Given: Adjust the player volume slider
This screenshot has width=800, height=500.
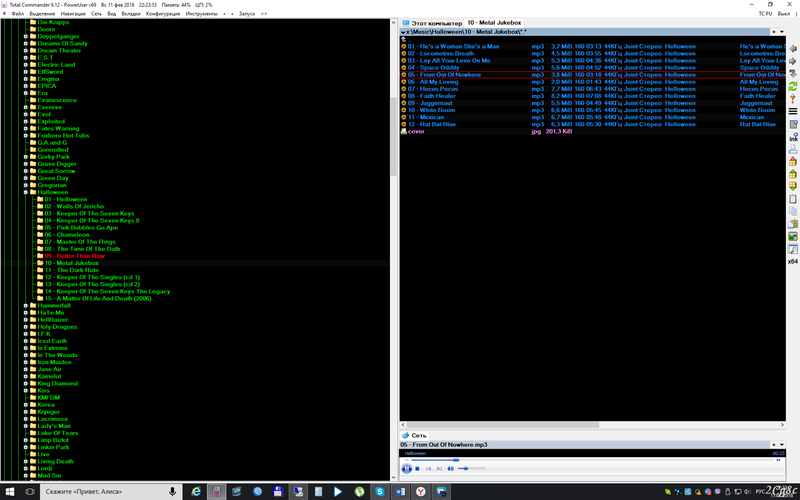Looking at the screenshot, I should point(471,468).
